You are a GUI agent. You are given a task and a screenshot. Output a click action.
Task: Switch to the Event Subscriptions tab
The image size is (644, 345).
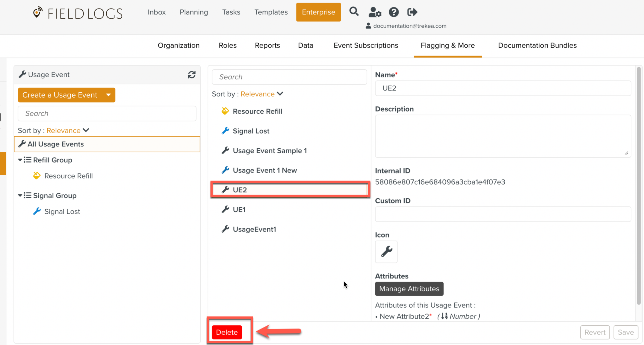[366, 45]
